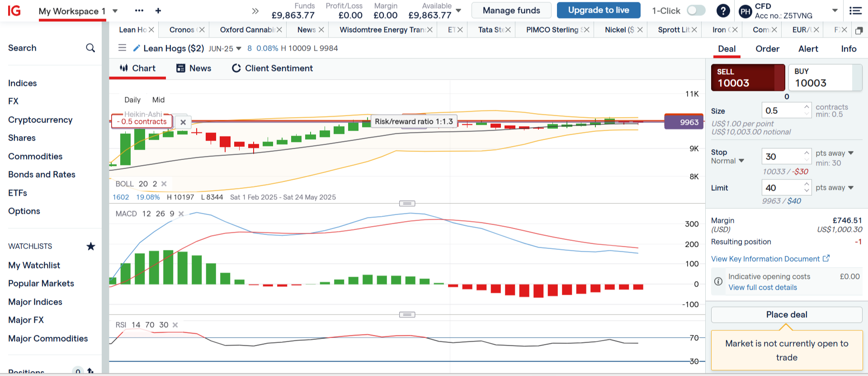Click the Stop distance input field
This screenshot has height=376, width=868.
tap(783, 156)
